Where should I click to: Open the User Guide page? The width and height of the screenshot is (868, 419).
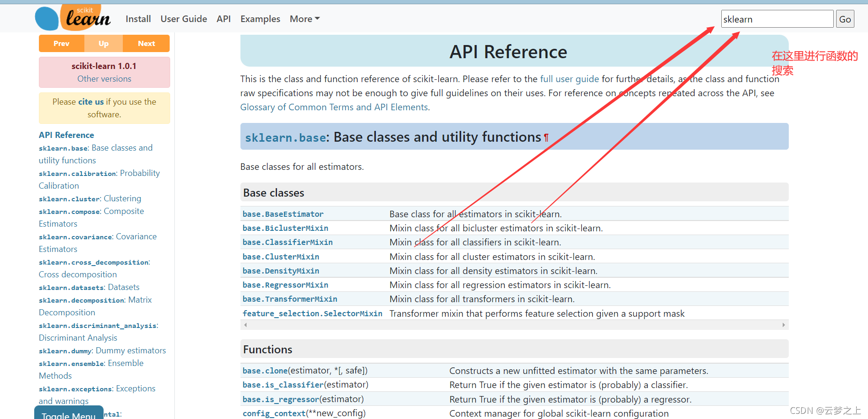(184, 19)
